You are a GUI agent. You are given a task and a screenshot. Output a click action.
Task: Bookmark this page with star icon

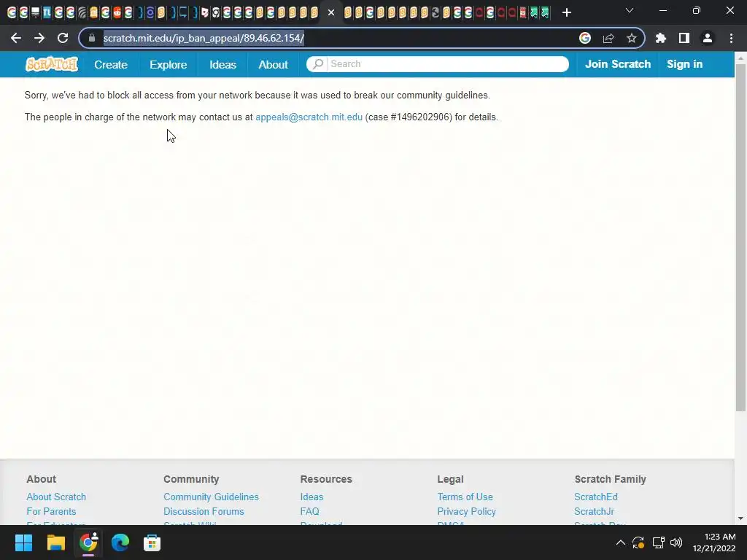tap(632, 38)
